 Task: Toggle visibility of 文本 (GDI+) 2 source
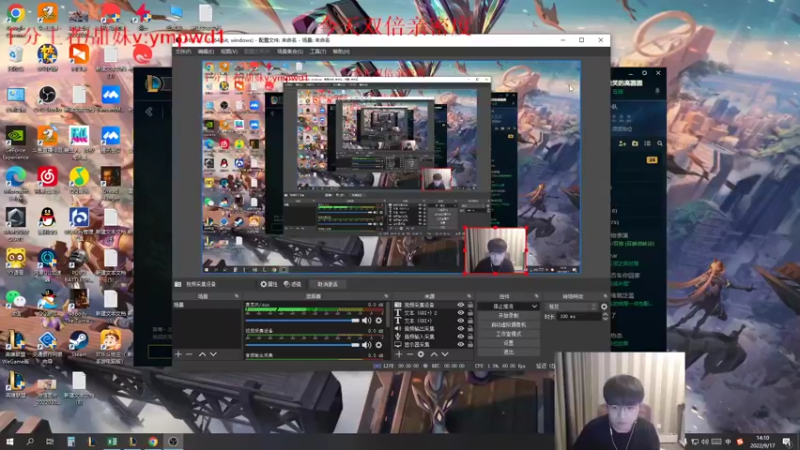pyautogui.click(x=461, y=313)
